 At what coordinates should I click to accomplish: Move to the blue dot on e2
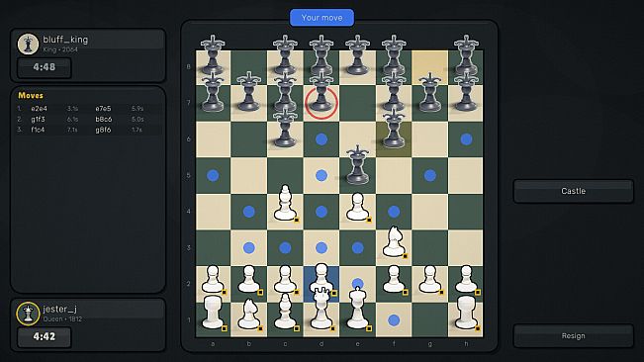(x=357, y=283)
